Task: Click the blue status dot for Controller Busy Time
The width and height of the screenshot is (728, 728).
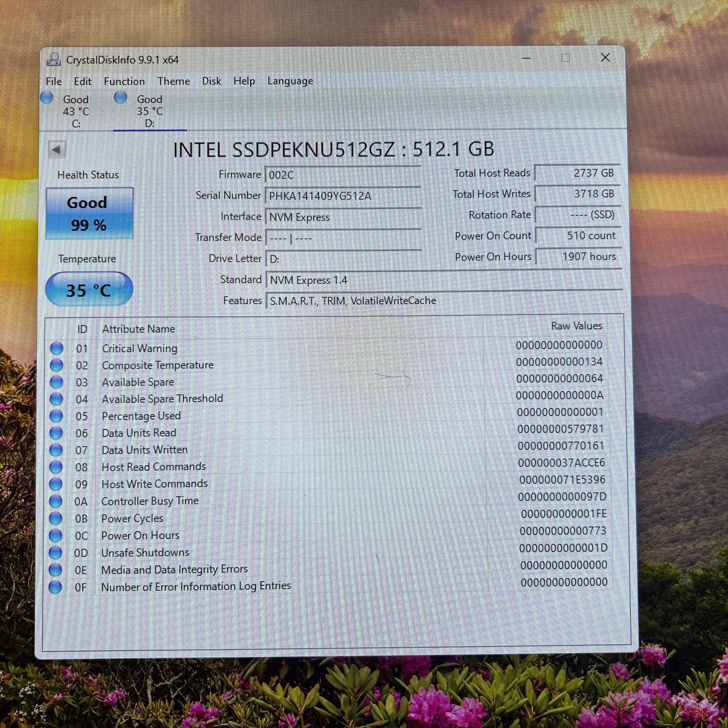Action: click(x=56, y=501)
